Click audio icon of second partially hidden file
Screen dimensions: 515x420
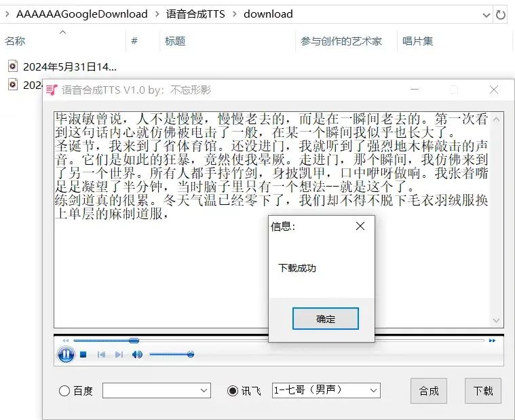(x=13, y=84)
